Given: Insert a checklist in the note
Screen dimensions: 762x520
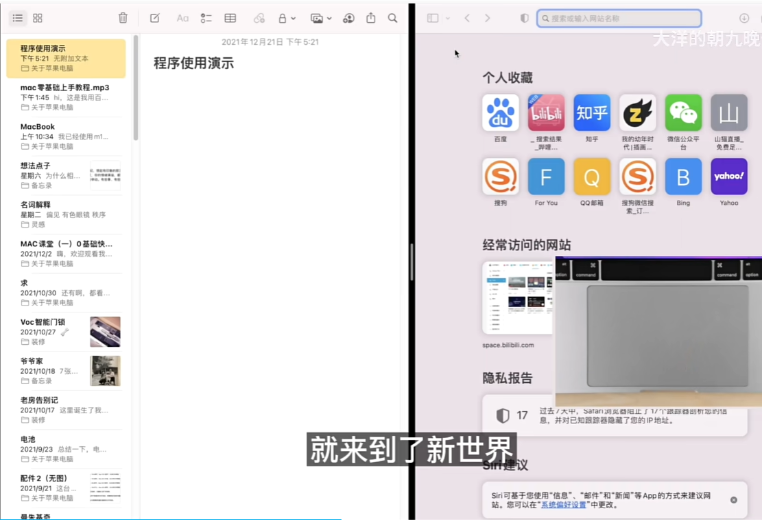Looking at the screenshot, I should [x=206, y=18].
